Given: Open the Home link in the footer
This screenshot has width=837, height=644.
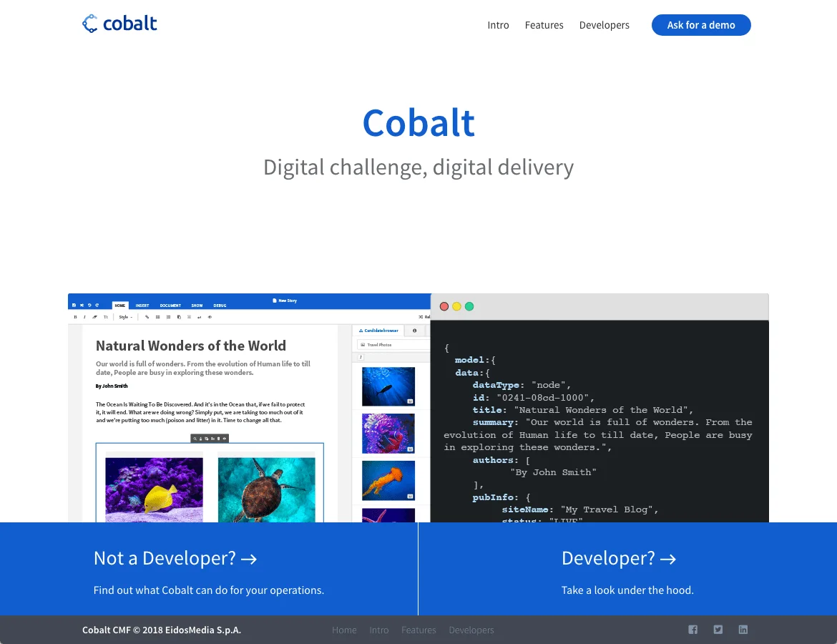Looking at the screenshot, I should tap(344, 630).
